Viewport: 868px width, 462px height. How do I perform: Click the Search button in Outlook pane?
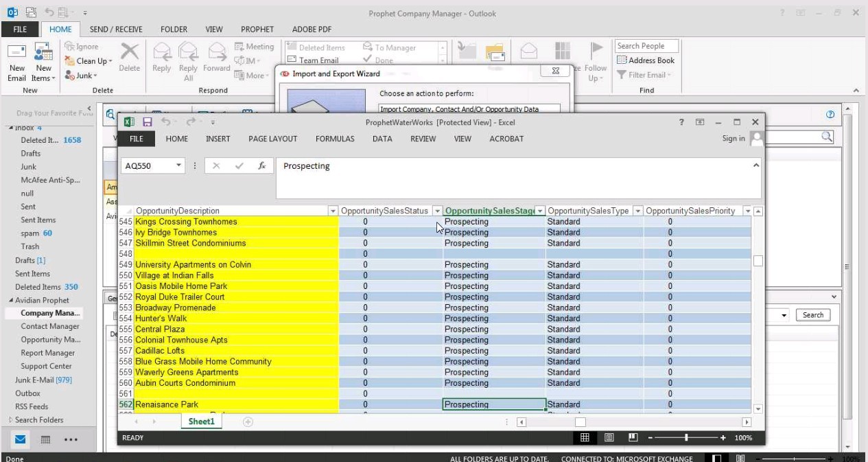coord(813,315)
